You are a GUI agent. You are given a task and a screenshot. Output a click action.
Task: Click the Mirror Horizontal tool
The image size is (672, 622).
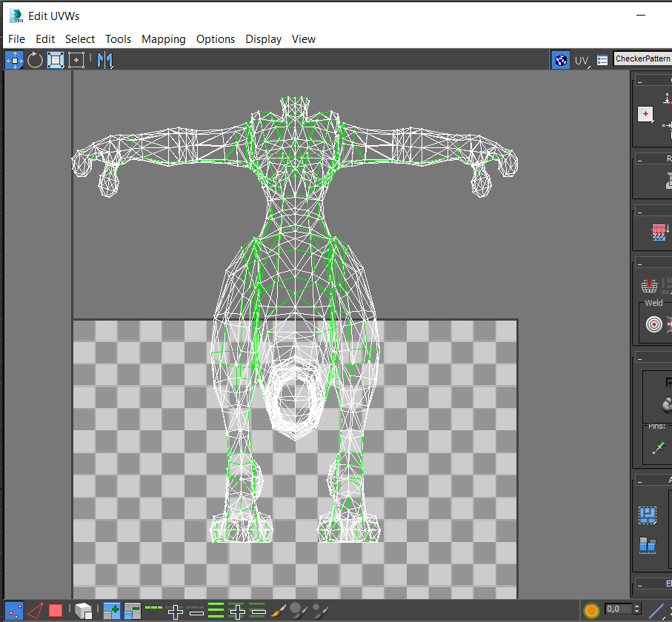tap(105, 61)
